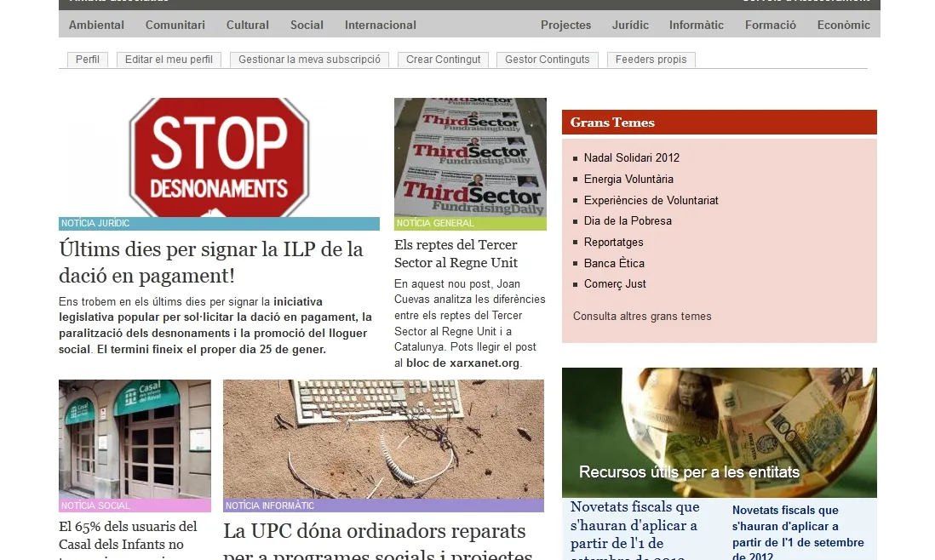Open the Perfil tab
The image size is (935, 560).
tap(88, 60)
